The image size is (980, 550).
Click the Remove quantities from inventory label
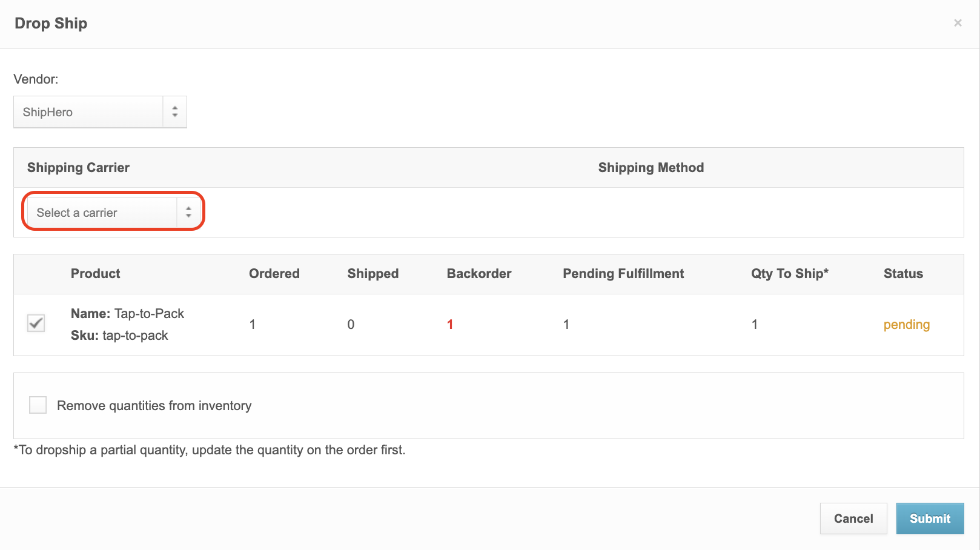pyautogui.click(x=154, y=406)
